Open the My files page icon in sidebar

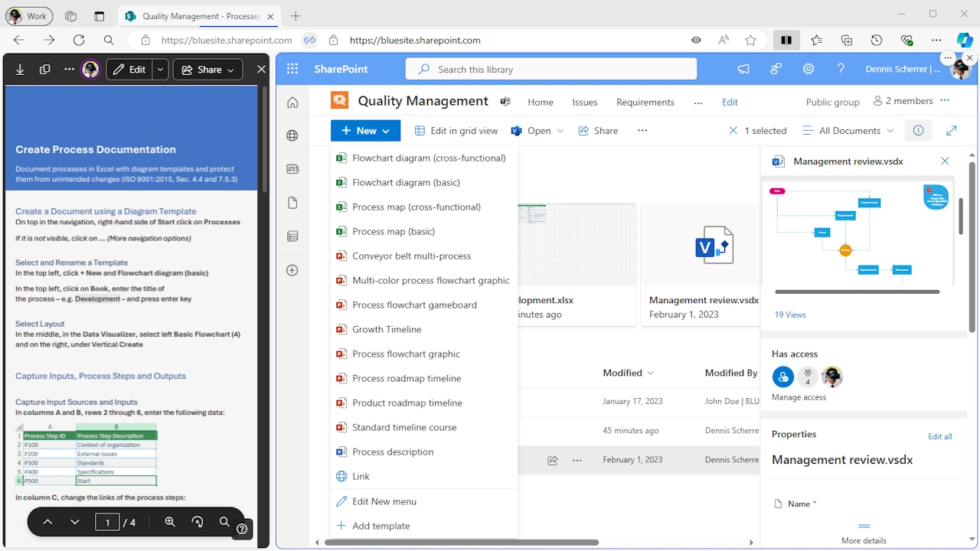point(292,203)
